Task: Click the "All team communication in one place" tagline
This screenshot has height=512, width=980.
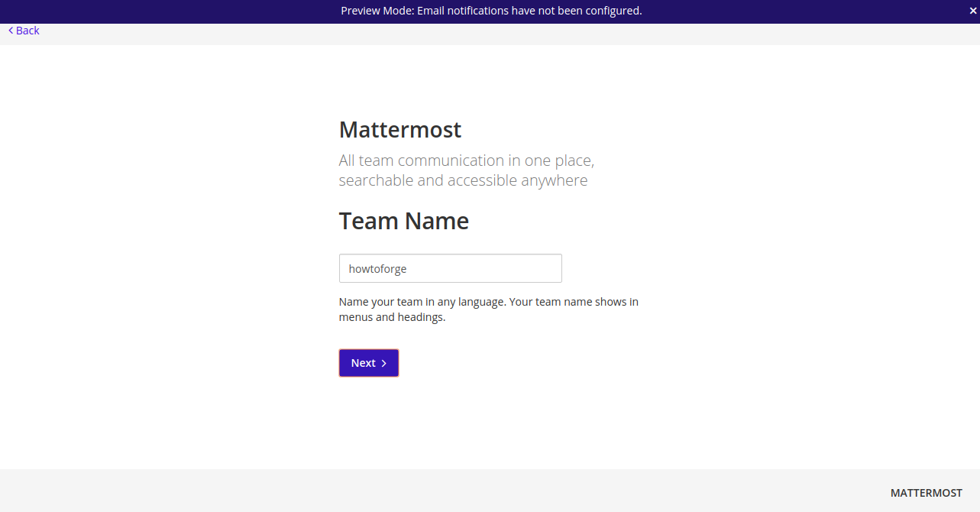Action: (x=467, y=170)
